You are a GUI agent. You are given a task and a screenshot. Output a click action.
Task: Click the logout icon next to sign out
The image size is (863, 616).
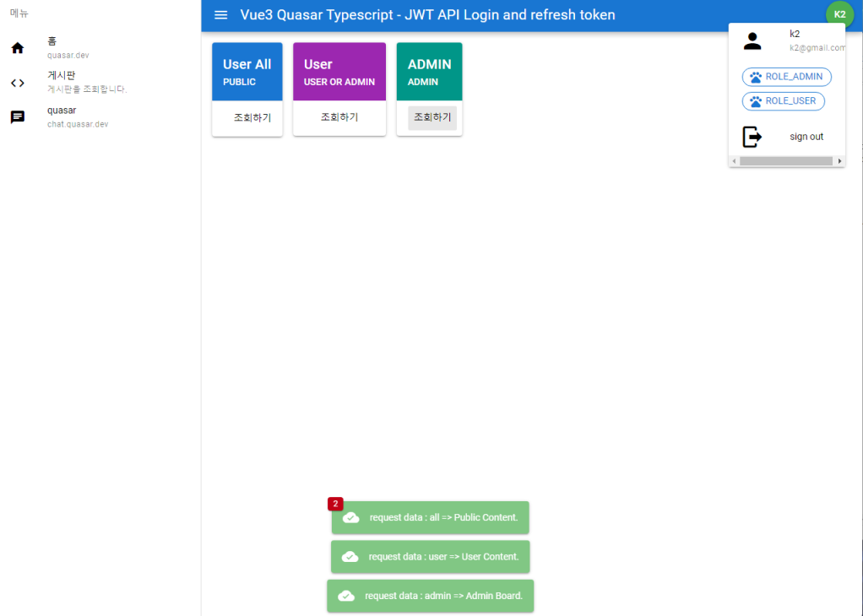click(752, 136)
